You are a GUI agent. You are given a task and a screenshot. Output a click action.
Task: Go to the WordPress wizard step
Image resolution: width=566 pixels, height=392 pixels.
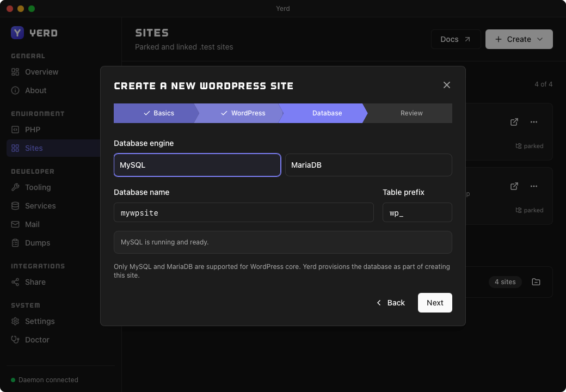tap(241, 113)
